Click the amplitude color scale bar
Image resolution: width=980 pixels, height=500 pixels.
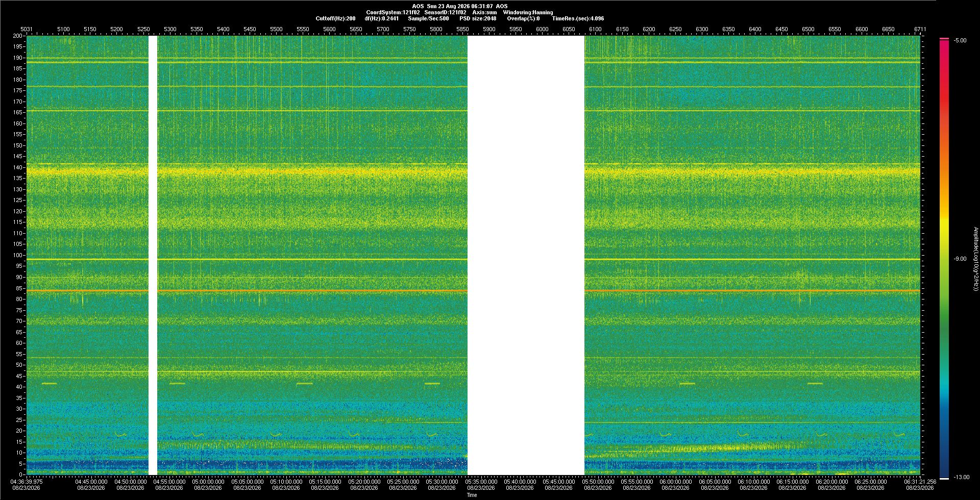coord(944,258)
